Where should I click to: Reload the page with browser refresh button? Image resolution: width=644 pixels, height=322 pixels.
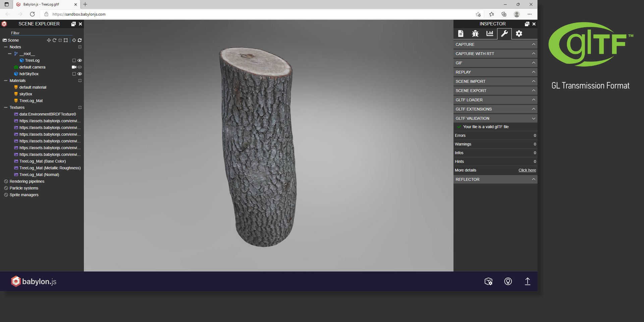32,14
